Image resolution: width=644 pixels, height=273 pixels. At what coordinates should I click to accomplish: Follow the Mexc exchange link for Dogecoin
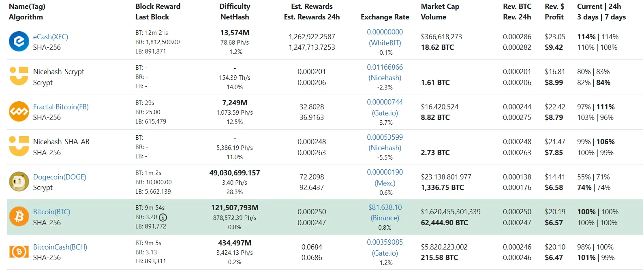[385, 183]
